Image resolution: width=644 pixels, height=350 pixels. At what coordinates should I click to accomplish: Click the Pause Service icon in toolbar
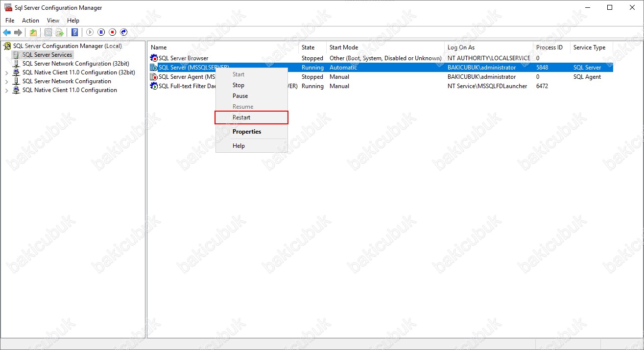pos(101,32)
